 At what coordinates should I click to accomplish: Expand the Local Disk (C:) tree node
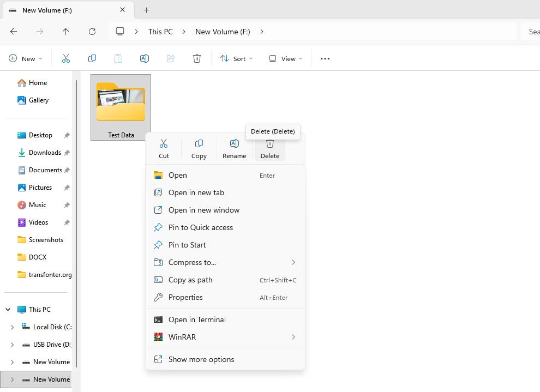click(12, 327)
